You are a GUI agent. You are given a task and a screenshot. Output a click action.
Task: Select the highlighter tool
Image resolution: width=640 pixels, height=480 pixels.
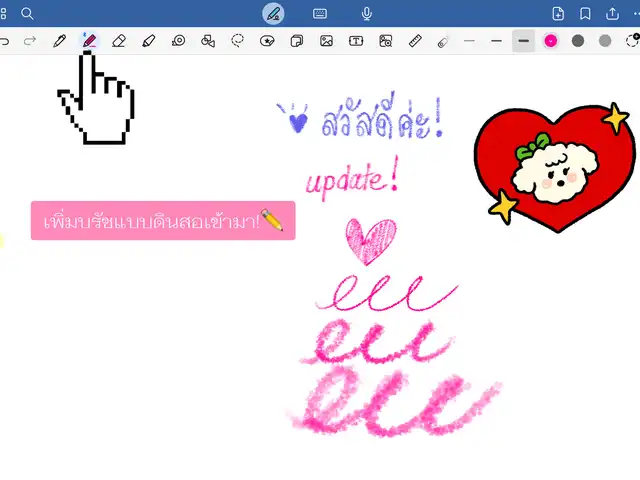pos(149,41)
